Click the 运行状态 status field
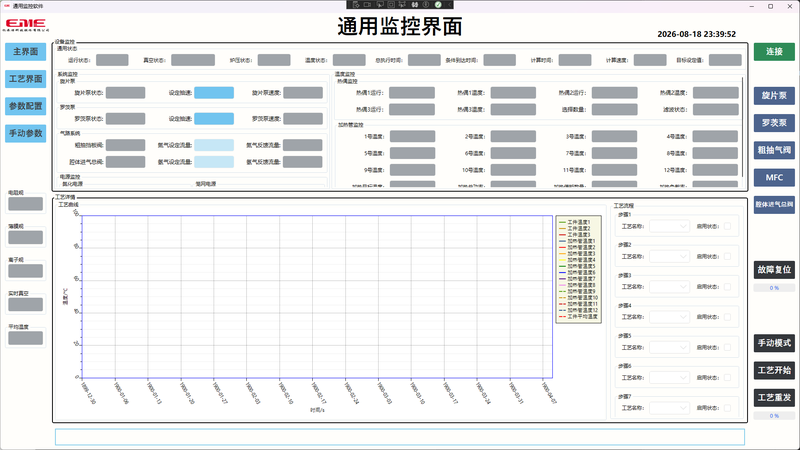 coord(112,60)
